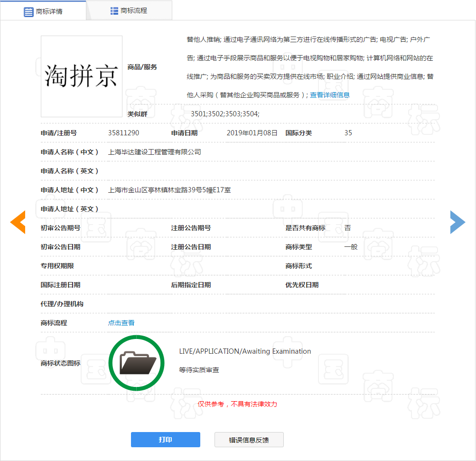Select status text LIVE/APPLICATION/Awaiting Examination
Image resolution: width=476 pixels, height=461 pixels.
pos(245,351)
